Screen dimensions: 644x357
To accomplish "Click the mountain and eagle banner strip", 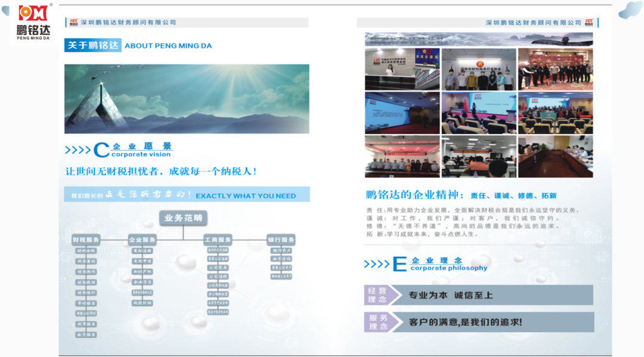I will tap(479, 39).
